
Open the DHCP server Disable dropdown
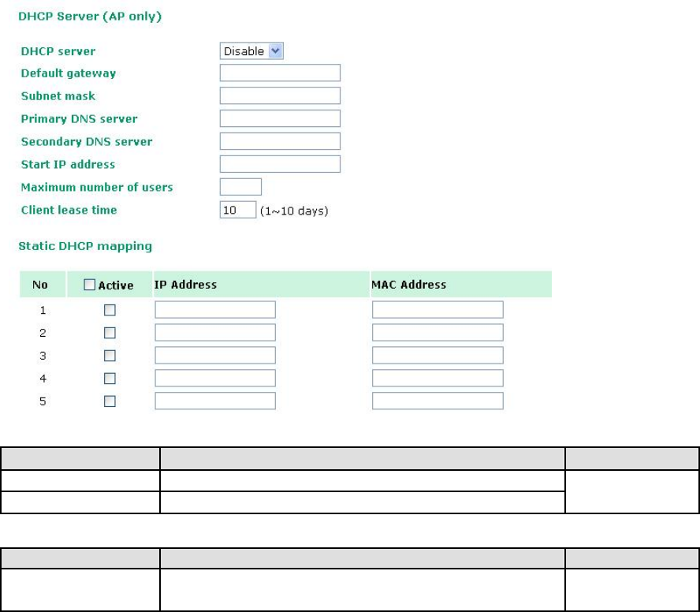(251, 51)
